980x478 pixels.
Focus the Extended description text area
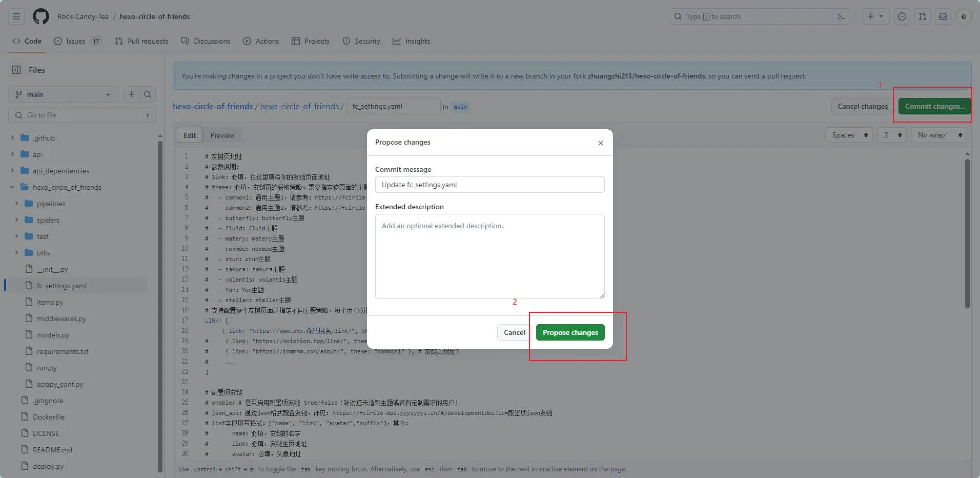click(489, 256)
